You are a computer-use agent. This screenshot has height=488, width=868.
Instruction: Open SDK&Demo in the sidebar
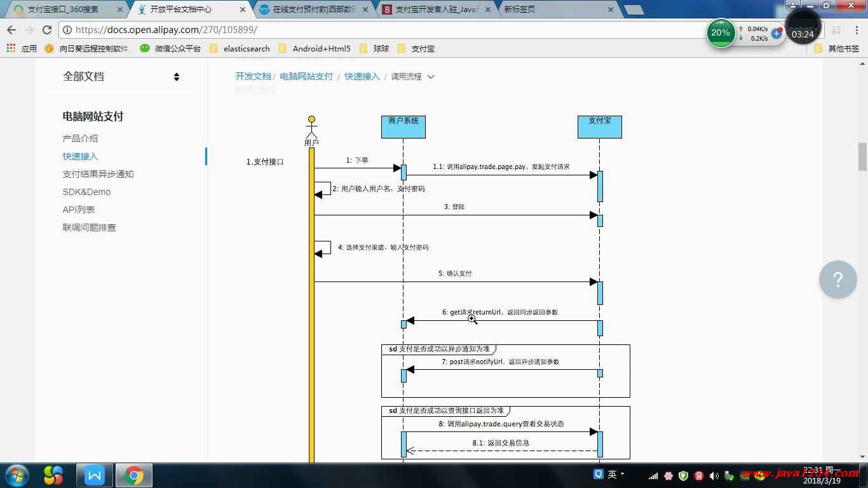click(86, 192)
